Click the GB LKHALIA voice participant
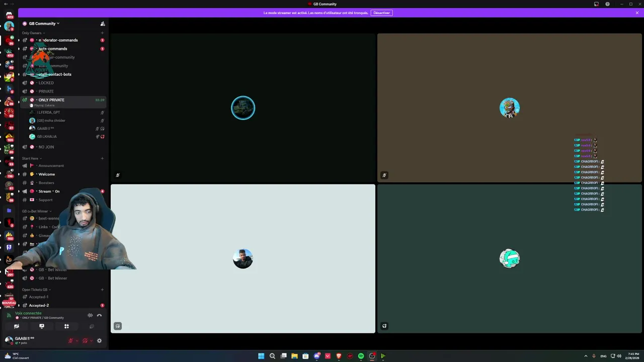Viewport: 644px width, 362px height. pyautogui.click(x=66, y=137)
